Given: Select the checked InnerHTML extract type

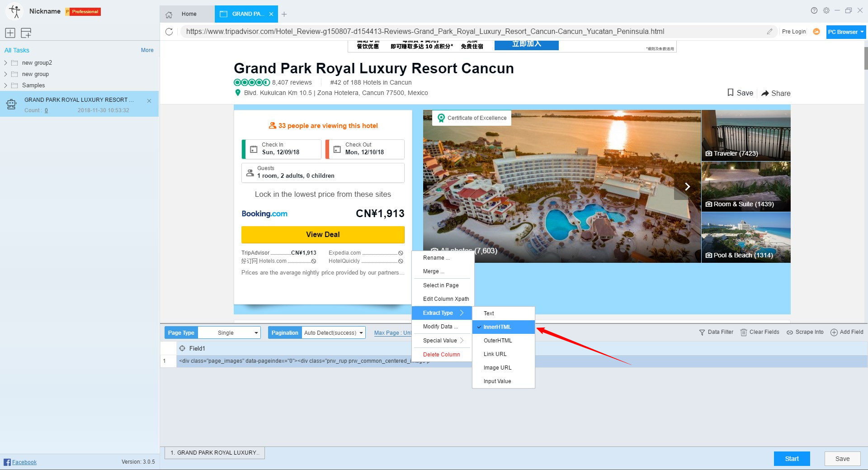Looking at the screenshot, I should 497,327.
